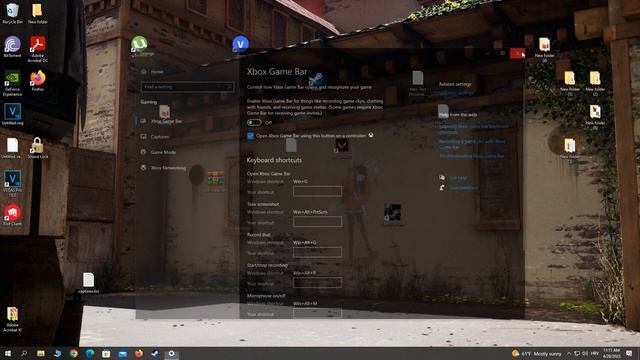Image resolution: width=640 pixels, height=360 pixels.
Task: Click the Get help link
Action: pyautogui.click(x=458, y=178)
